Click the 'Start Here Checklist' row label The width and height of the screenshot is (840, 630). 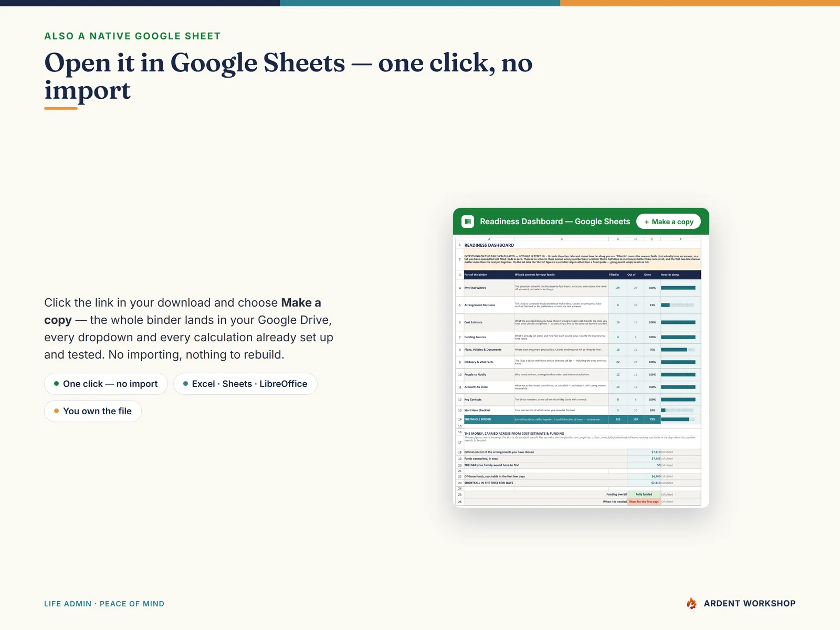pyautogui.click(x=477, y=410)
